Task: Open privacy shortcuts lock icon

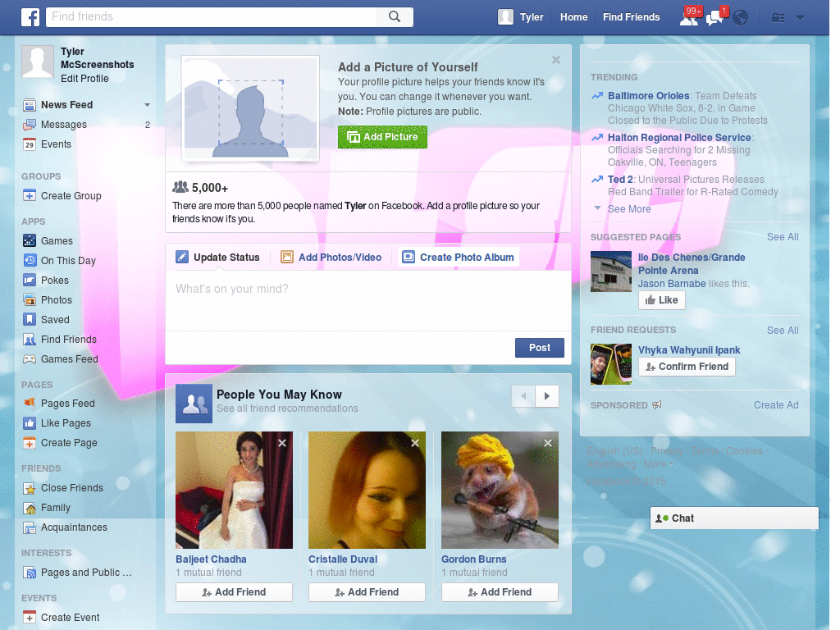Action: [778, 18]
